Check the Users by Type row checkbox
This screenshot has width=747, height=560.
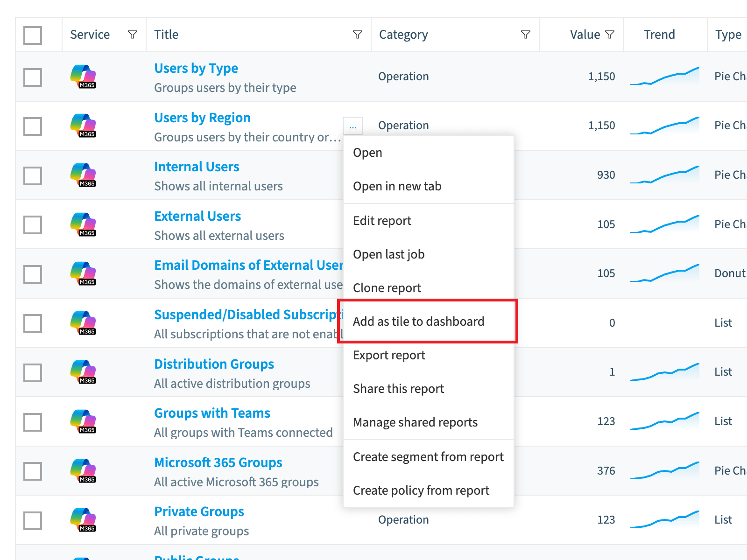[x=33, y=77]
